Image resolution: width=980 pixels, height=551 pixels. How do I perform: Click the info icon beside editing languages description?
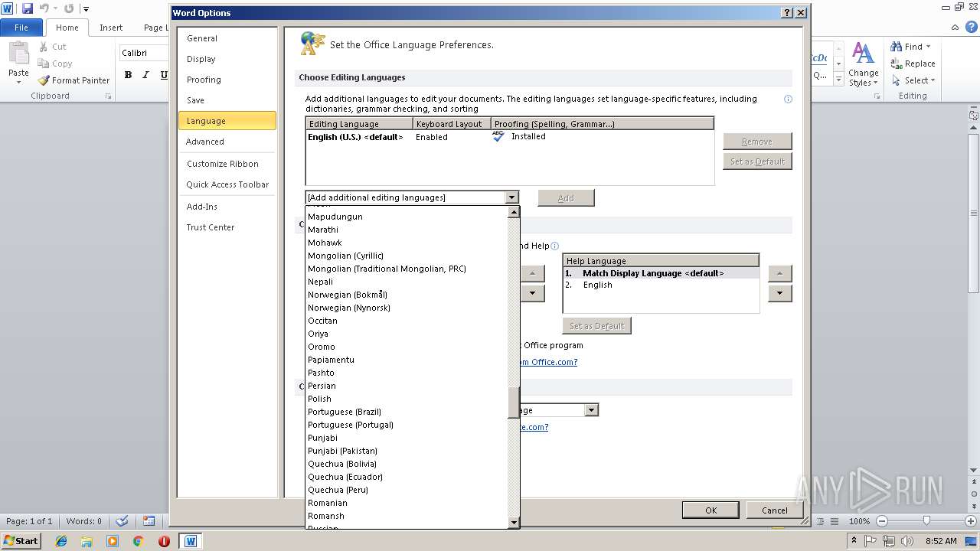[788, 99]
